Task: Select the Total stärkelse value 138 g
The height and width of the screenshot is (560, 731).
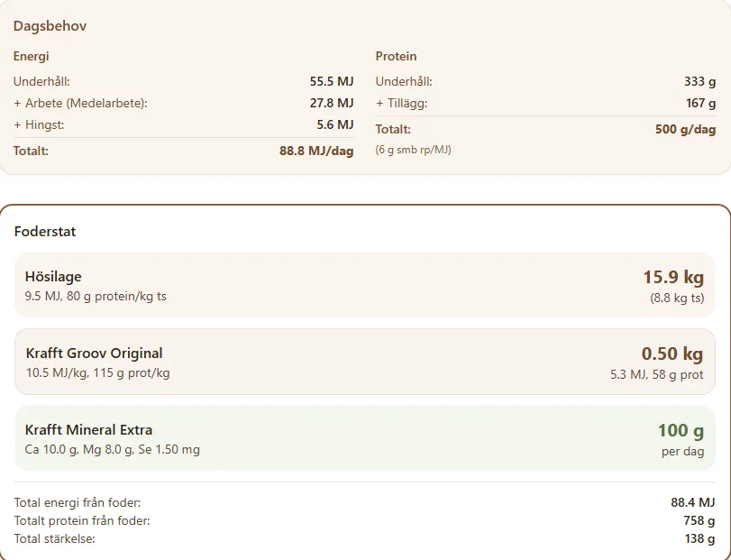Action: 699,538
